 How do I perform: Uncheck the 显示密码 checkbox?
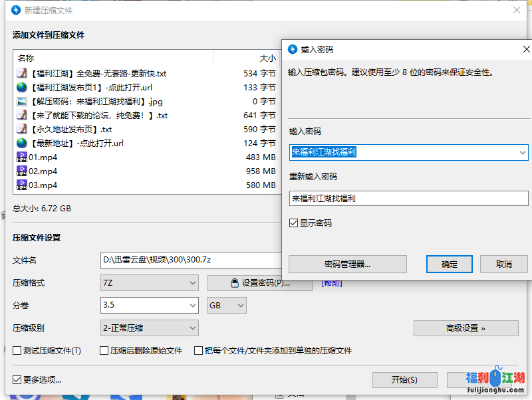click(294, 223)
